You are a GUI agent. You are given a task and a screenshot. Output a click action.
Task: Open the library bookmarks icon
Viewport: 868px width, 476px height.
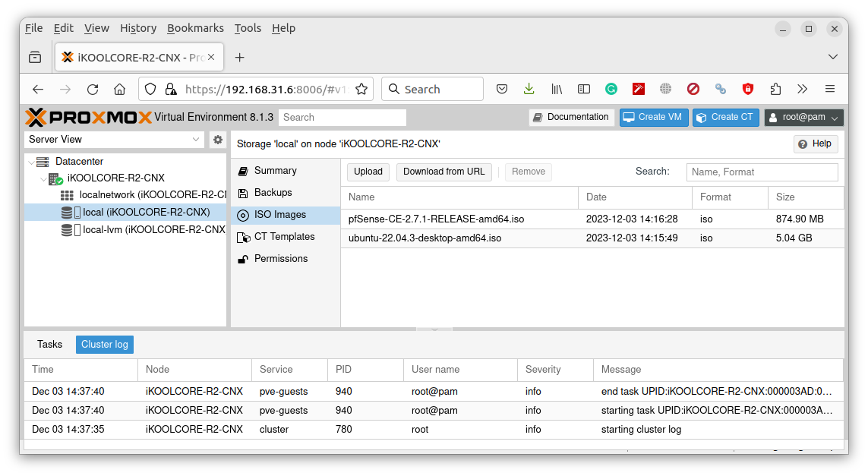point(557,89)
